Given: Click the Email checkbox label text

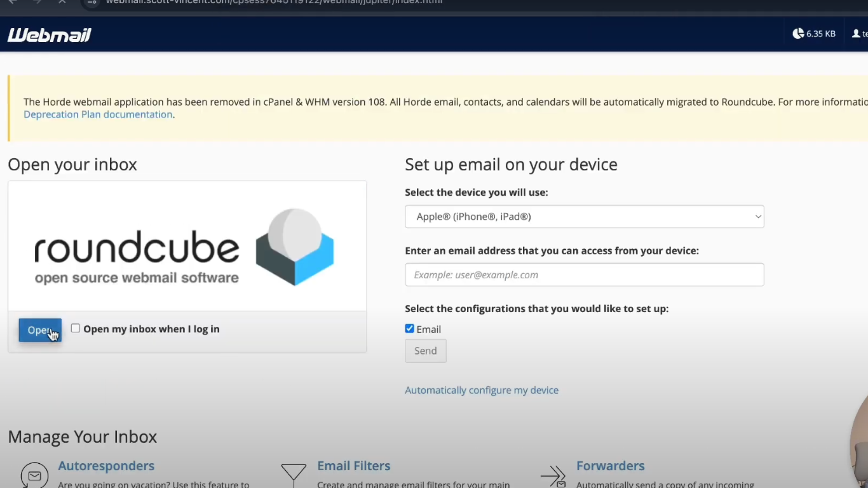Looking at the screenshot, I should (x=429, y=329).
